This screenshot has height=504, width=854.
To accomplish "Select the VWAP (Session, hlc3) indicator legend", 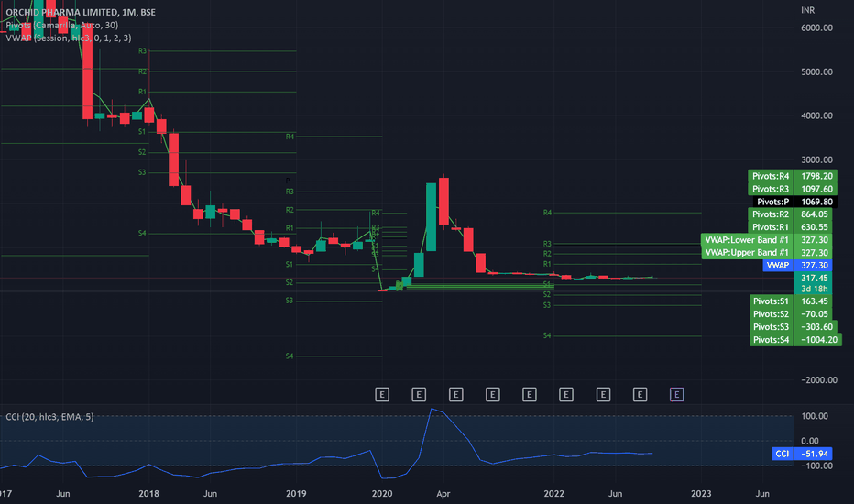I will pos(68,38).
